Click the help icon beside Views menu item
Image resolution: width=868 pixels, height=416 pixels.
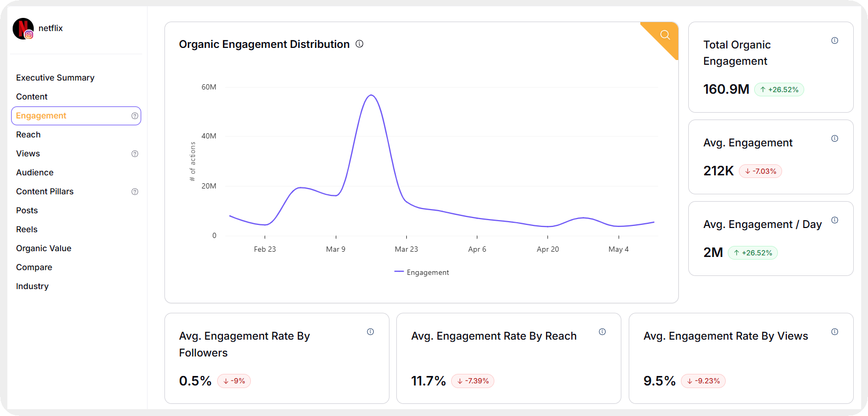pos(135,154)
